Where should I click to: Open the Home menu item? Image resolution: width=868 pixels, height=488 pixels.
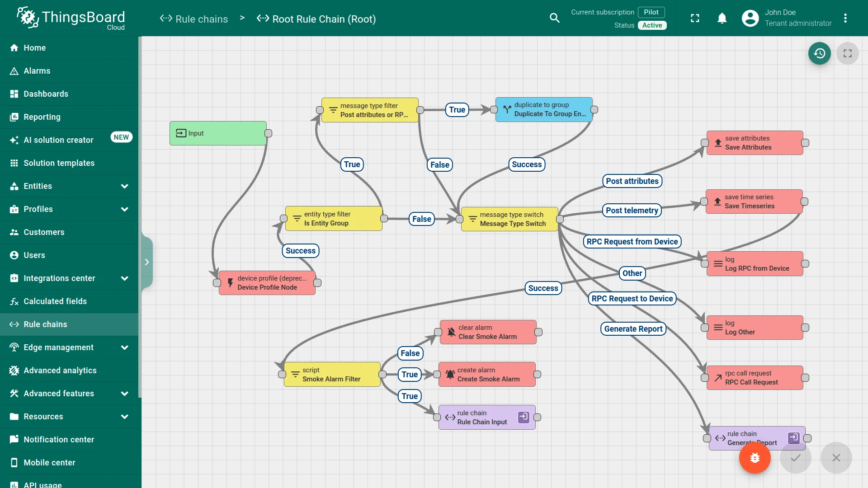[x=69, y=48]
